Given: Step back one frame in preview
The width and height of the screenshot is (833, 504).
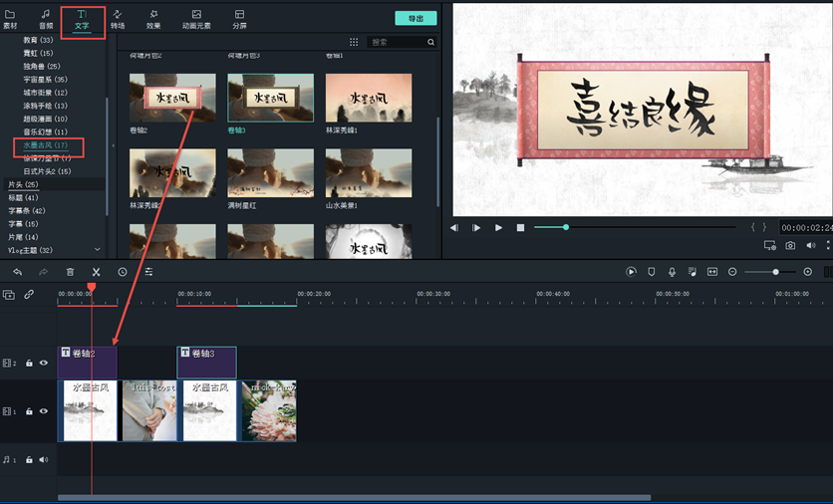Looking at the screenshot, I should pyautogui.click(x=454, y=227).
